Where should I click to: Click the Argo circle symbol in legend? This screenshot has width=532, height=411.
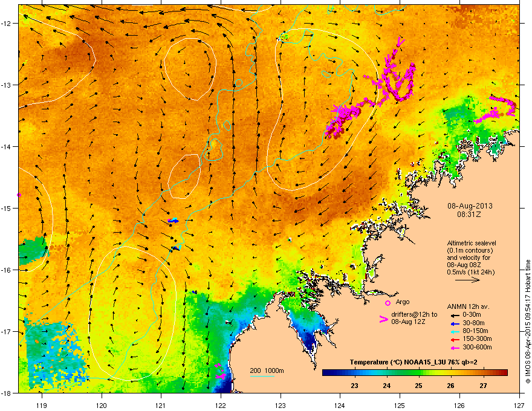[x=388, y=303]
